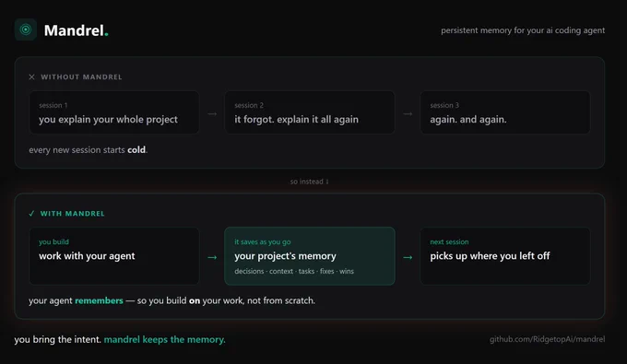
Task: Click the 'so instead ↓' text
Action: pos(310,182)
